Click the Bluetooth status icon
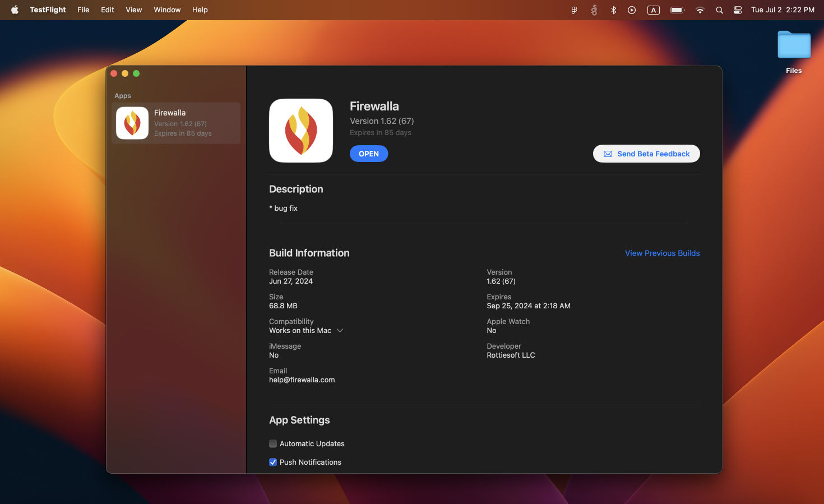The height and width of the screenshot is (504, 824). click(x=613, y=10)
